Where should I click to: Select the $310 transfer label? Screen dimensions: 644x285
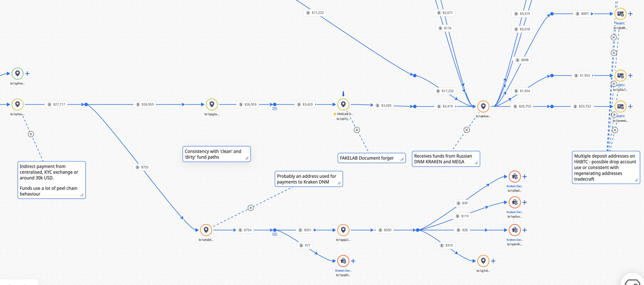pyautogui.click(x=446, y=245)
